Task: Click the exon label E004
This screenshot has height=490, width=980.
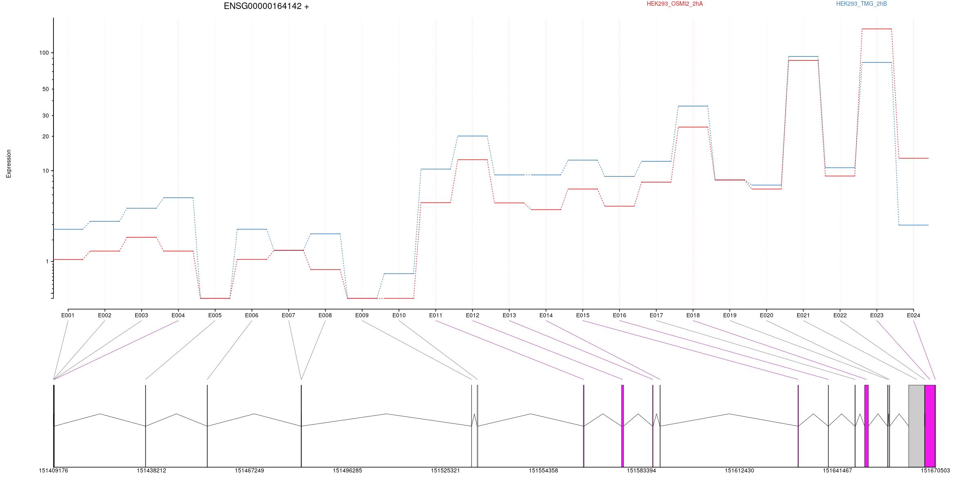Action: (x=178, y=315)
